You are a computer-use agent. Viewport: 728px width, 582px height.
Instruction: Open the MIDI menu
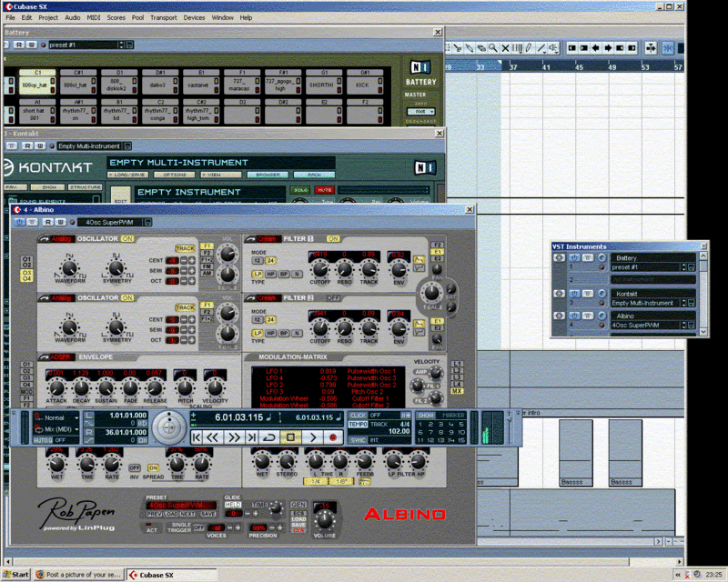(94, 17)
